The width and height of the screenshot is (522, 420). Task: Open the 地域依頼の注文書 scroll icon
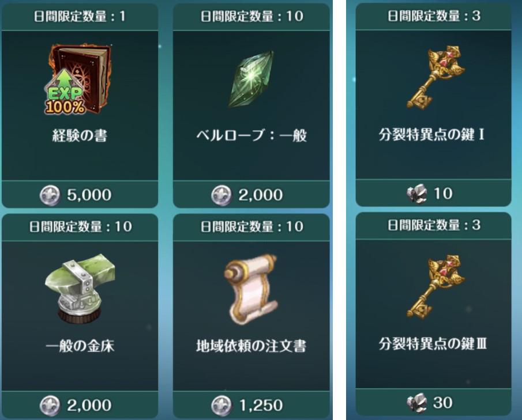point(251,289)
